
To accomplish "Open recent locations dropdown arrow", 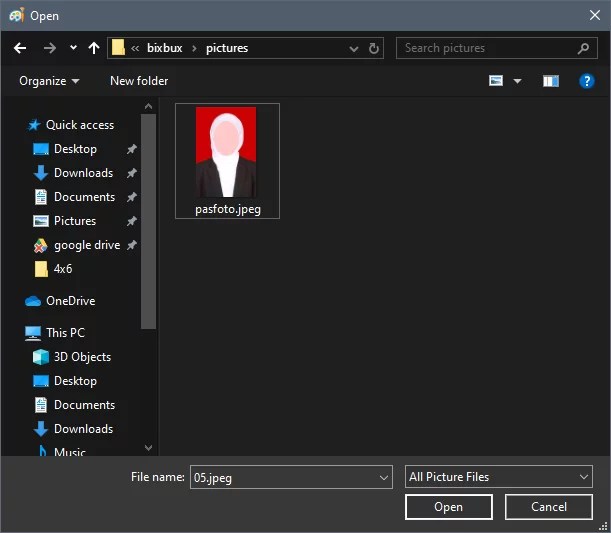I will (x=73, y=48).
